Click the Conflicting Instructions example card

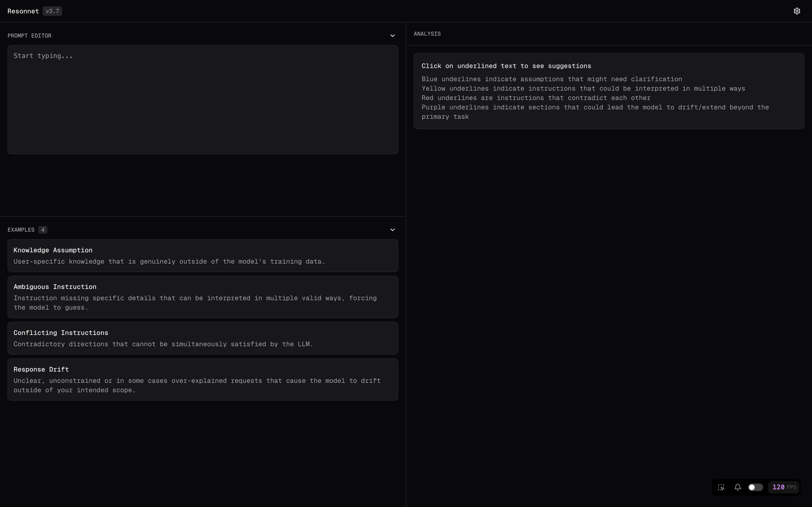[203, 338]
